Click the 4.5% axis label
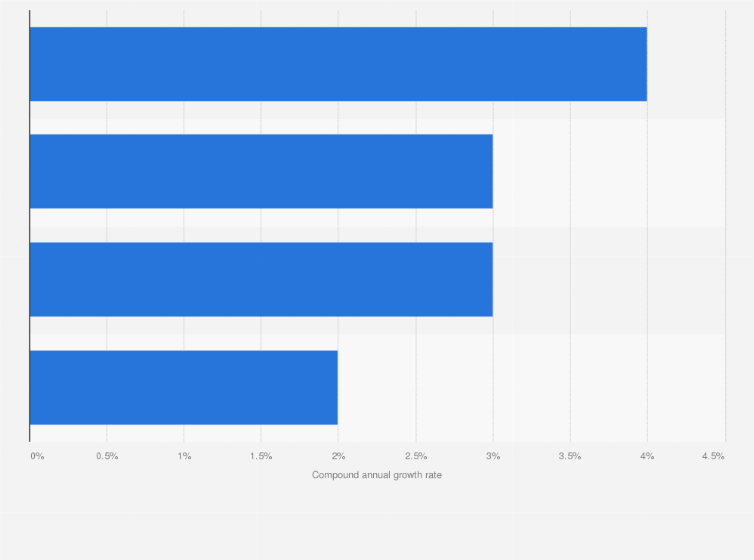This screenshot has height=560, width=754. (x=713, y=456)
